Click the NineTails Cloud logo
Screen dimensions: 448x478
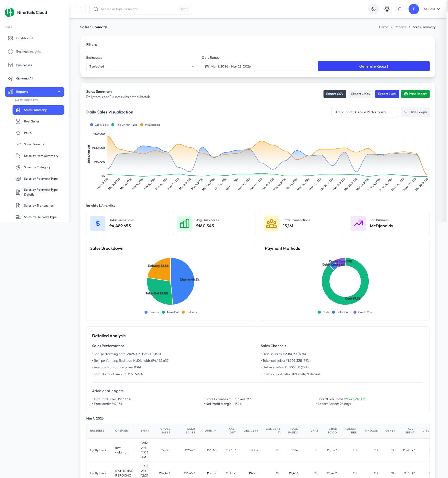[26, 12]
